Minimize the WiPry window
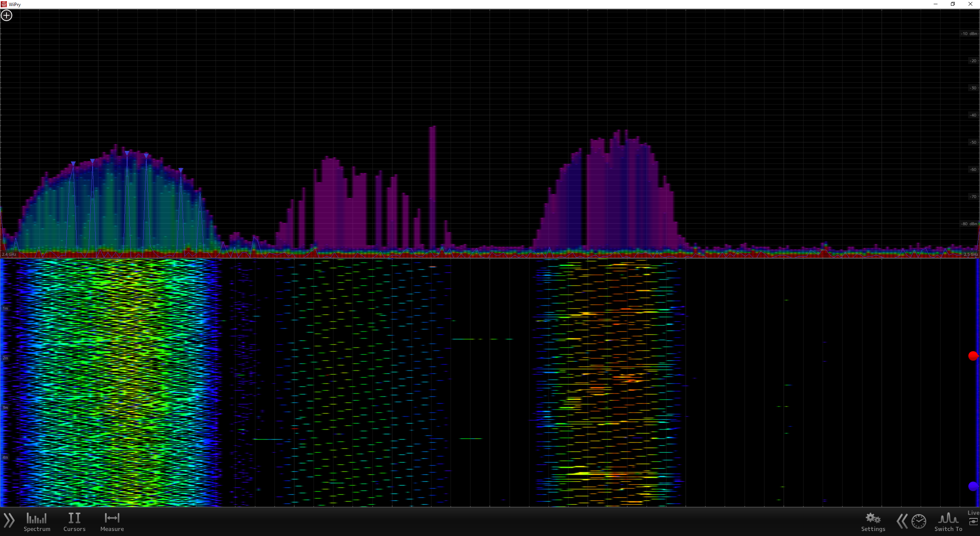980x536 pixels. 935,4
